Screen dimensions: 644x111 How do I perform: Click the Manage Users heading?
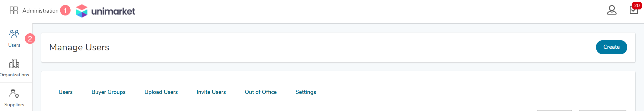tap(79, 47)
